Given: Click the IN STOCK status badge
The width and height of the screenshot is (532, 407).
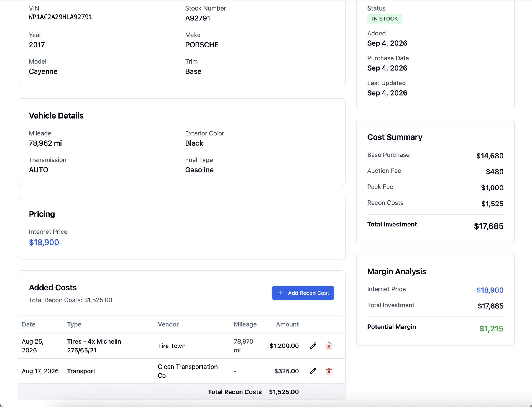Looking at the screenshot, I should coord(385,19).
